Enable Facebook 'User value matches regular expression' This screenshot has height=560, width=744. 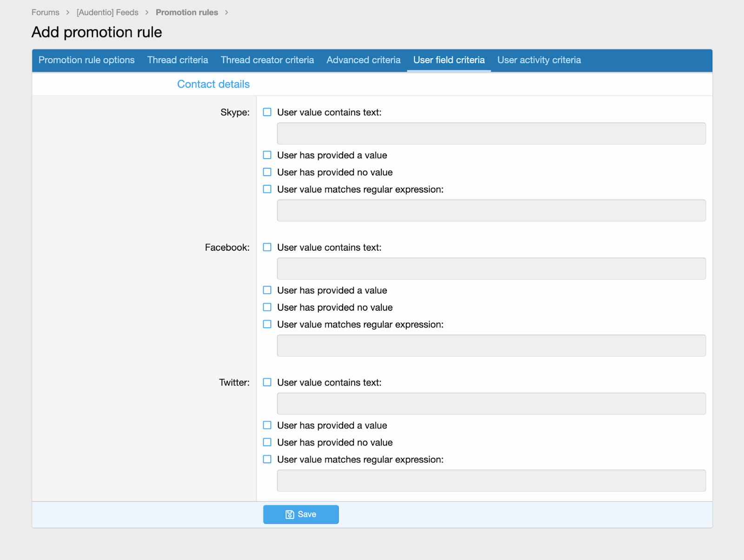(267, 324)
